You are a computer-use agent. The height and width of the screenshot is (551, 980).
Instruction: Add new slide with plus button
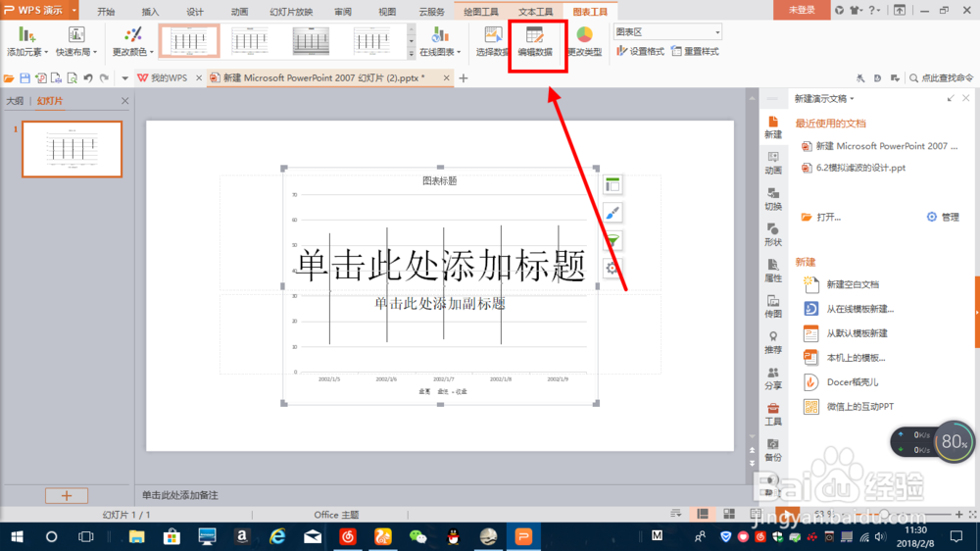coord(67,496)
